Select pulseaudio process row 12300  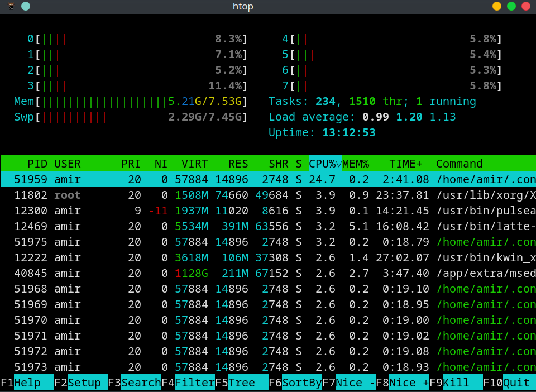point(269,211)
